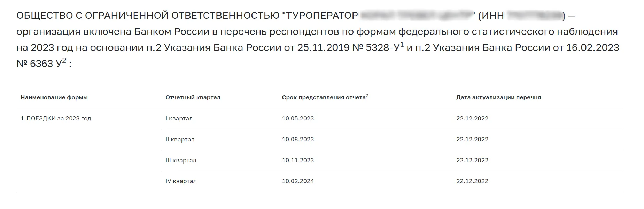Click the "Отчетный квартал" column header

pos(193,98)
